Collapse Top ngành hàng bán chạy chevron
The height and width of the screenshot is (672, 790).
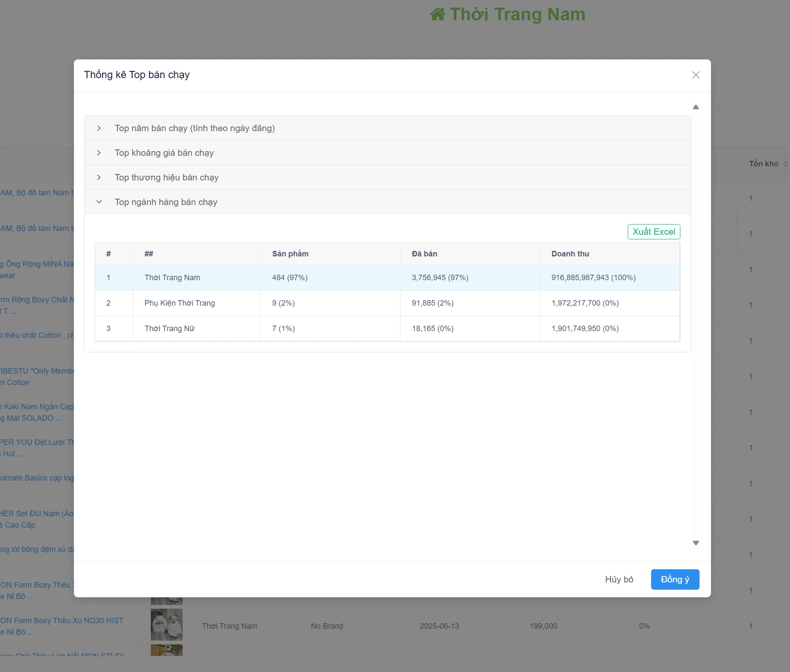coord(99,202)
